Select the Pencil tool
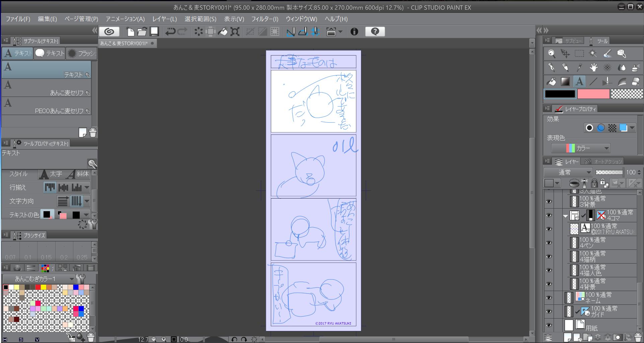 (565, 67)
